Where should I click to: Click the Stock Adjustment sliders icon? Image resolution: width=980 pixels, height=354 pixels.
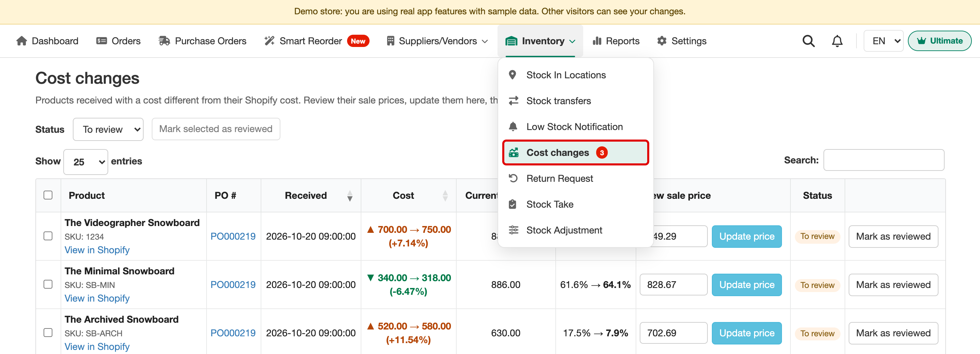pos(513,230)
